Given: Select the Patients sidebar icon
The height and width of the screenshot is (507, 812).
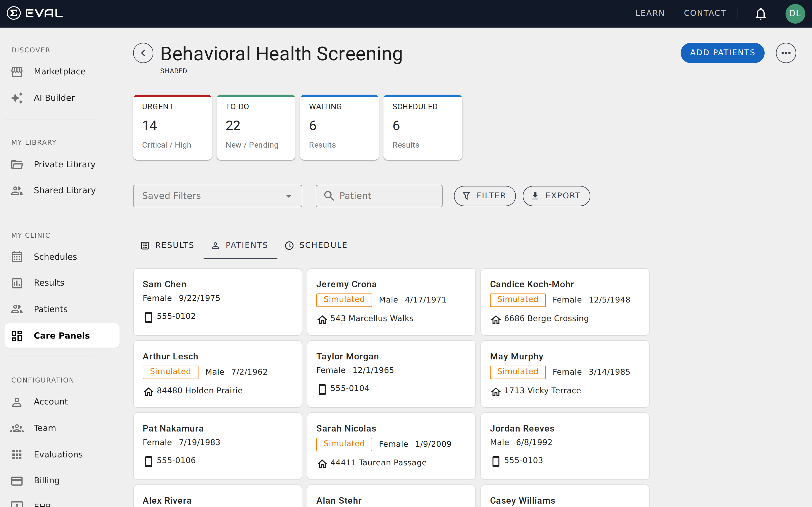Looking at the screenshot, I should [x=17, y=309].
